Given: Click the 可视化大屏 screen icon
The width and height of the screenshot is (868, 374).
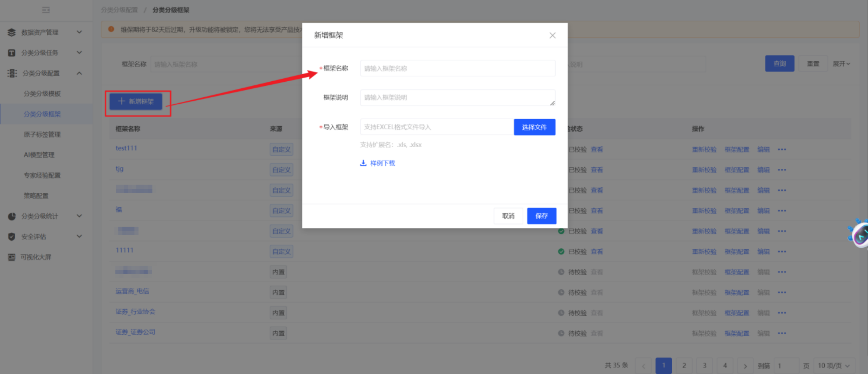Looking at the screenshot, I should (12, 257).
